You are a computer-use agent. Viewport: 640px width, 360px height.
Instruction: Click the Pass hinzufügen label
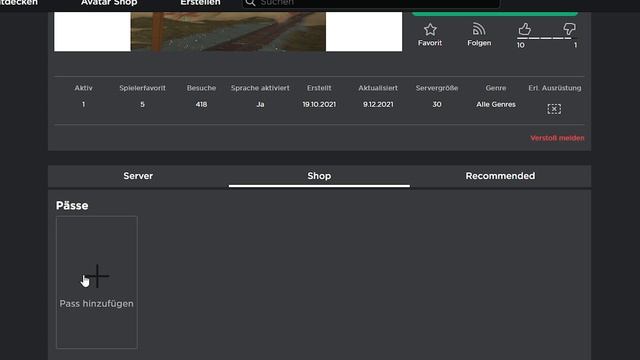tap(96, 304)
